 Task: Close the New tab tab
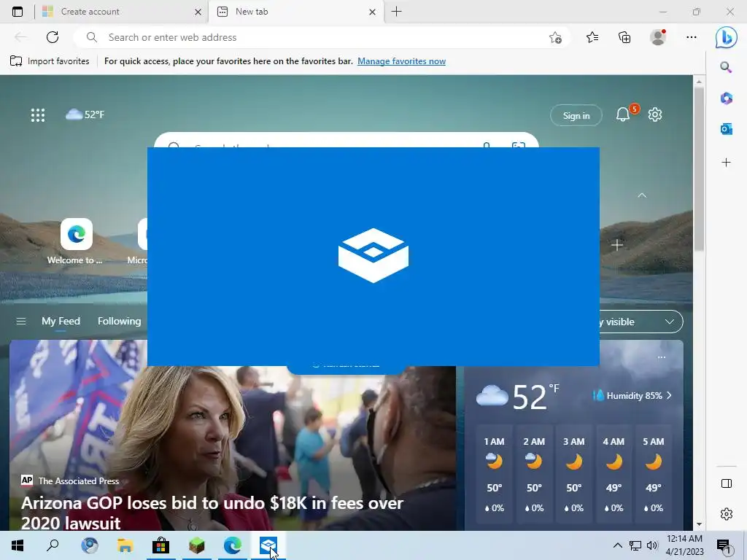click(373, 12)
